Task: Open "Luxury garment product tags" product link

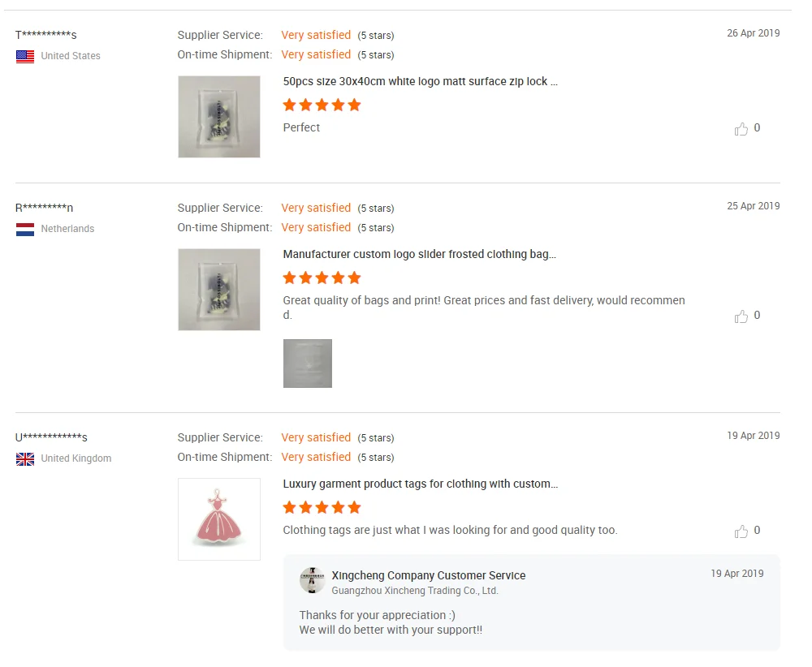Action: pyautogui.click(x=420, y=484)
